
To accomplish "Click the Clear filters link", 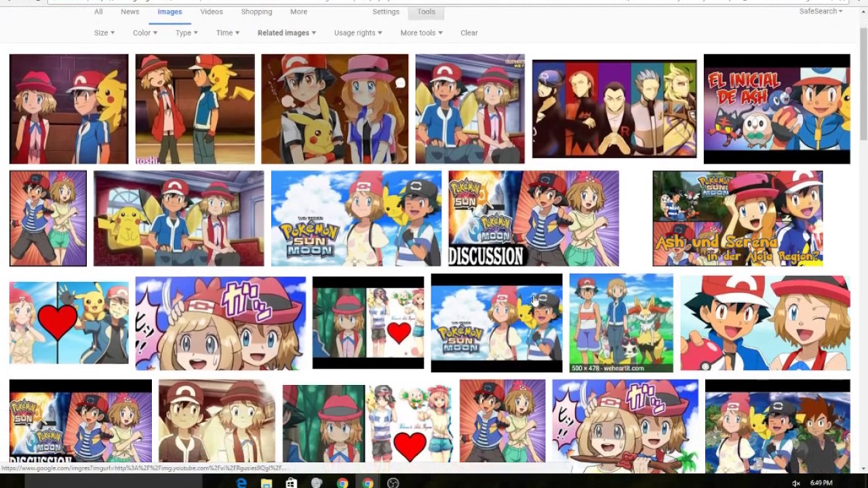I will click(x=469, y=33).
